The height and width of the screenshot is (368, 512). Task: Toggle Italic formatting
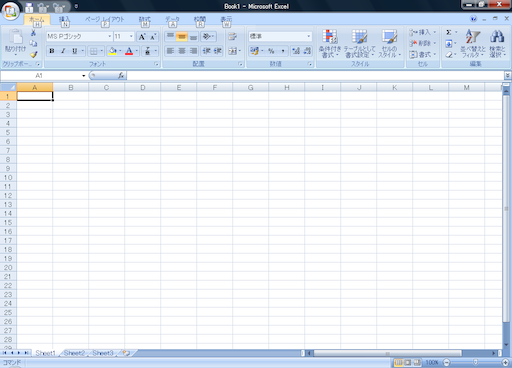click(63, 51)
